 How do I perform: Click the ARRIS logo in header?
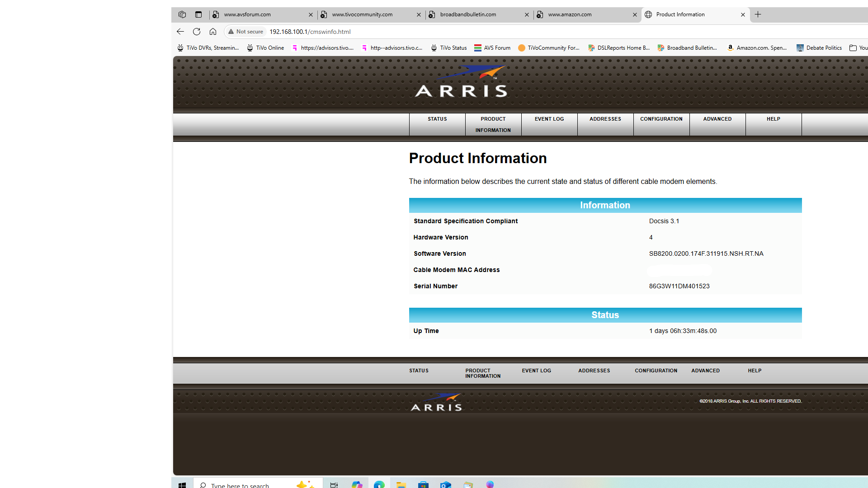461,81
